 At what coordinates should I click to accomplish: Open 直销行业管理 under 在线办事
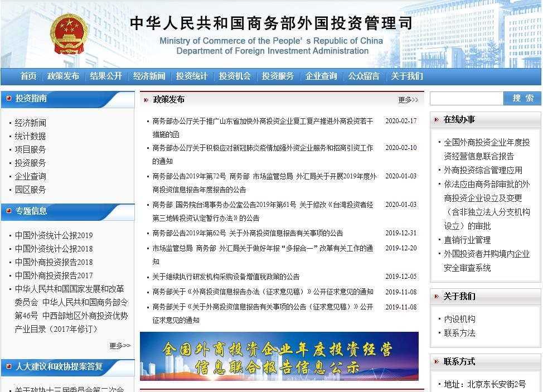tap(467, 240)
